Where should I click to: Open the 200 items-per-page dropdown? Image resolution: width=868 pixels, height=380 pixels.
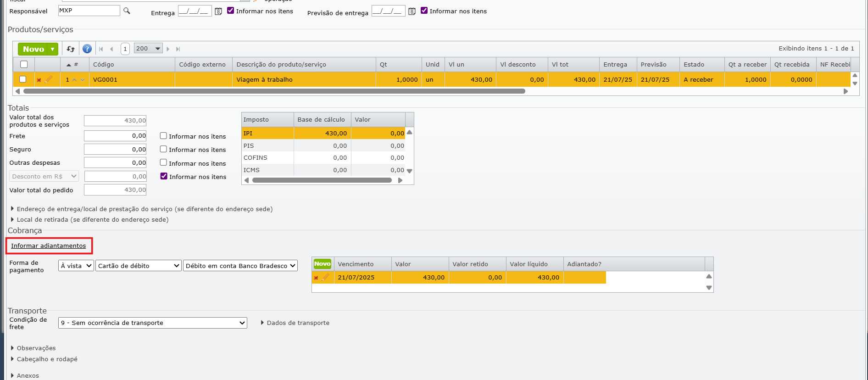[148, 49]
